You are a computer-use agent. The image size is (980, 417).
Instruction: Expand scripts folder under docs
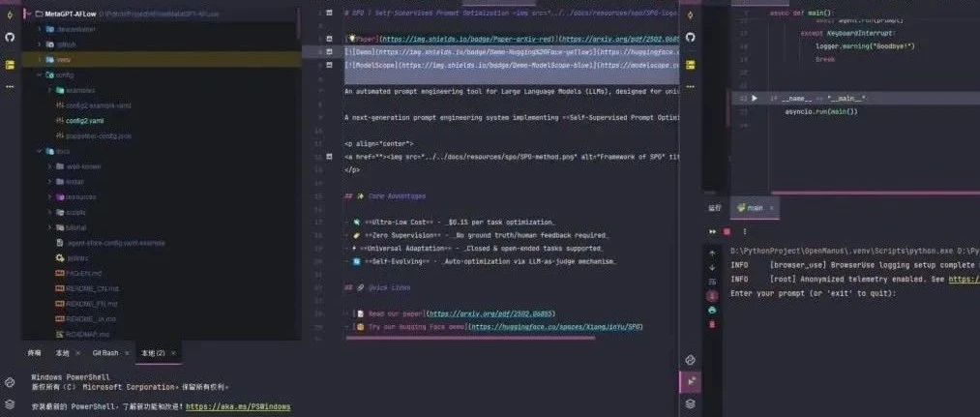49,212
